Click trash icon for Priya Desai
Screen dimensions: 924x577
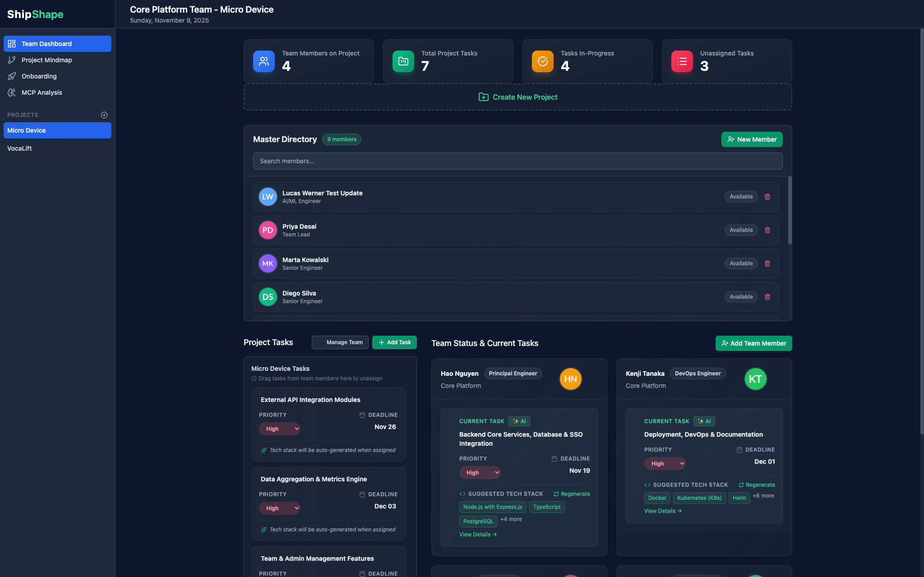[767, 230]
